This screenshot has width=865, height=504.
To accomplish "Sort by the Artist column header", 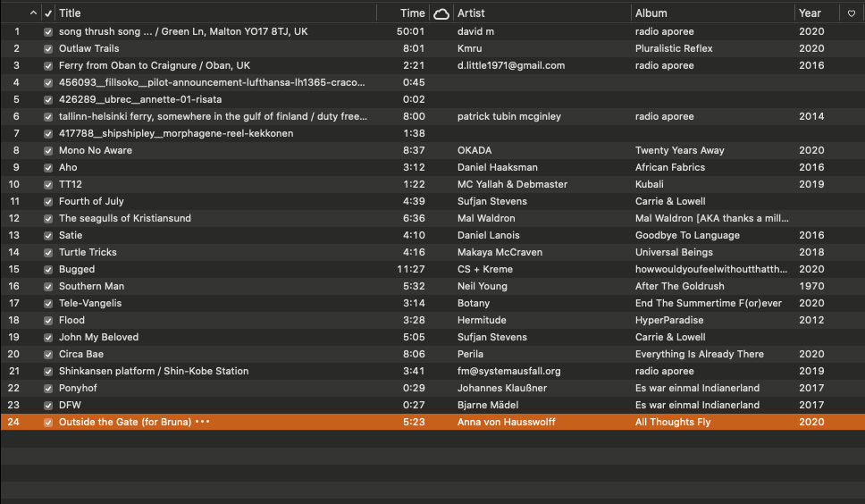I will click(x=471, y=13).
